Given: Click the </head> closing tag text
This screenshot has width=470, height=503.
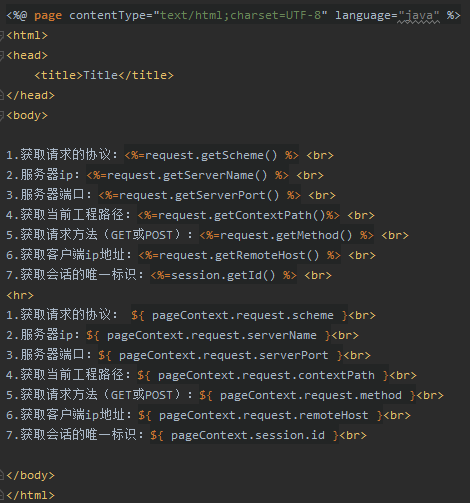Looking at the screenshot, I should tap(30, 95).
